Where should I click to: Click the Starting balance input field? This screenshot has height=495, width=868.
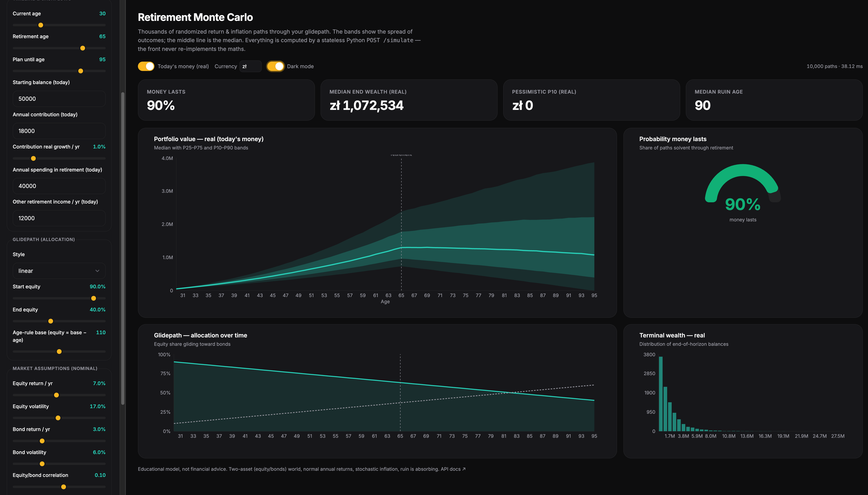tap(59, 99)
